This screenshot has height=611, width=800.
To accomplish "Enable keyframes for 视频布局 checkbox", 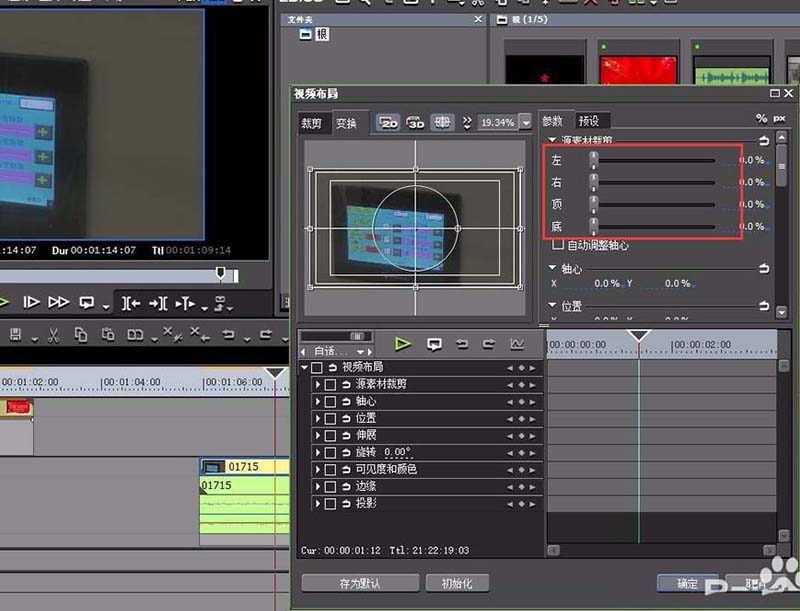I will (317, 368).
